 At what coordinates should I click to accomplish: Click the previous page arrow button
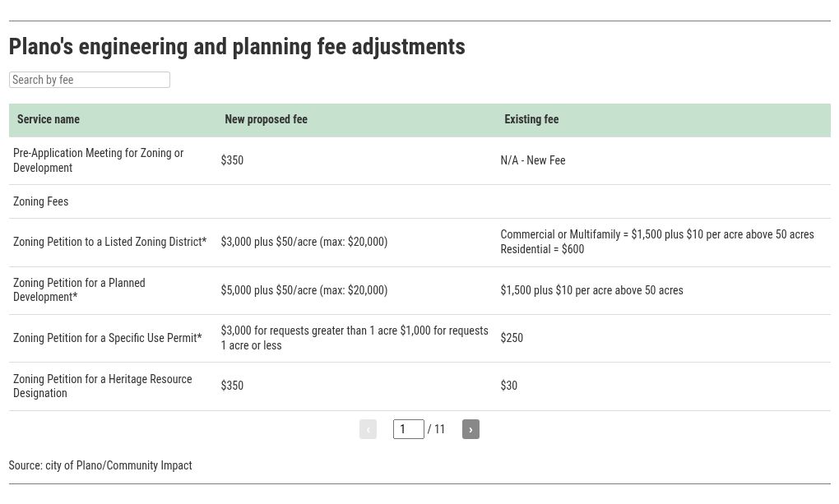tap(368, 429)
